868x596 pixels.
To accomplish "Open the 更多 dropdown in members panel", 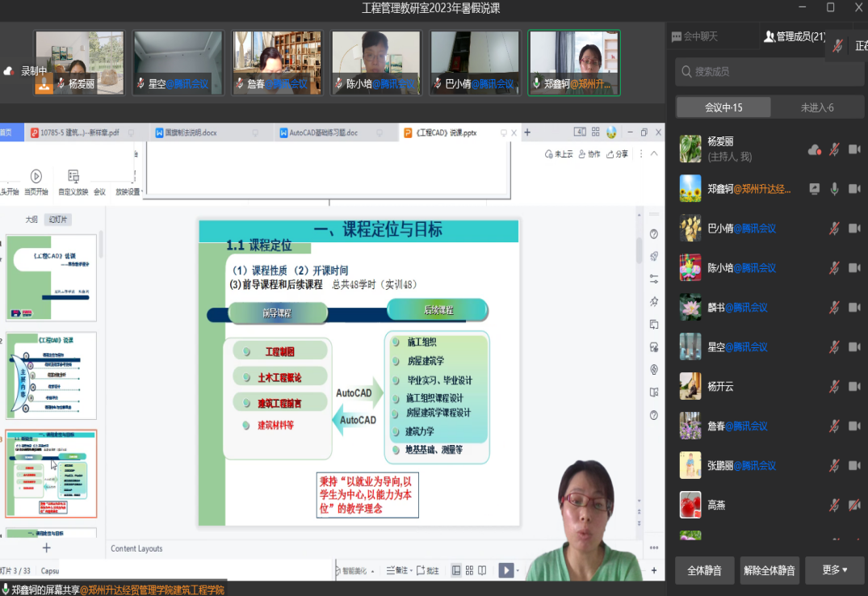I will click(x=834, y=570).
